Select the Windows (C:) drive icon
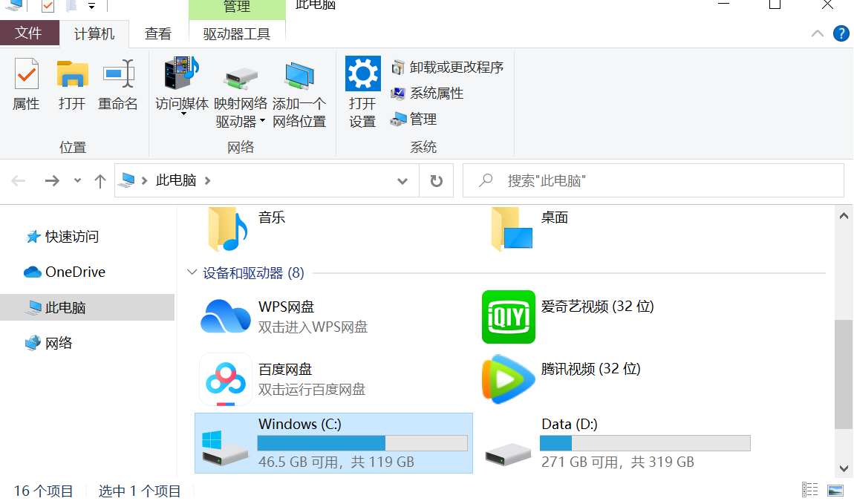 [x=224, y=448]
